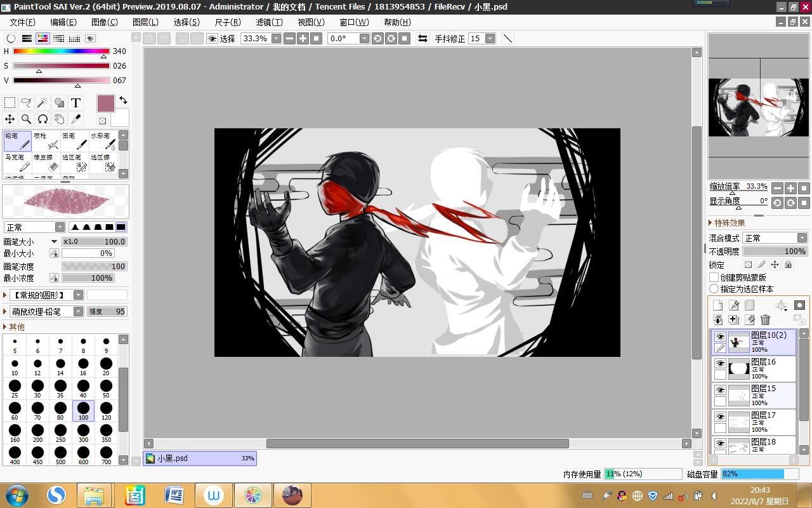812x508 pixels.
Task: Click the foreground color swatch
Action: [105, 103]
